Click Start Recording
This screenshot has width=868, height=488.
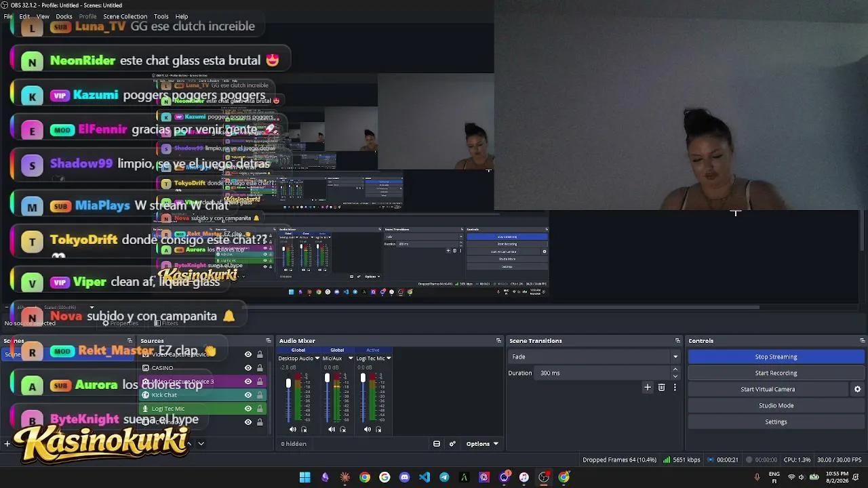click(x=776, y=373)
